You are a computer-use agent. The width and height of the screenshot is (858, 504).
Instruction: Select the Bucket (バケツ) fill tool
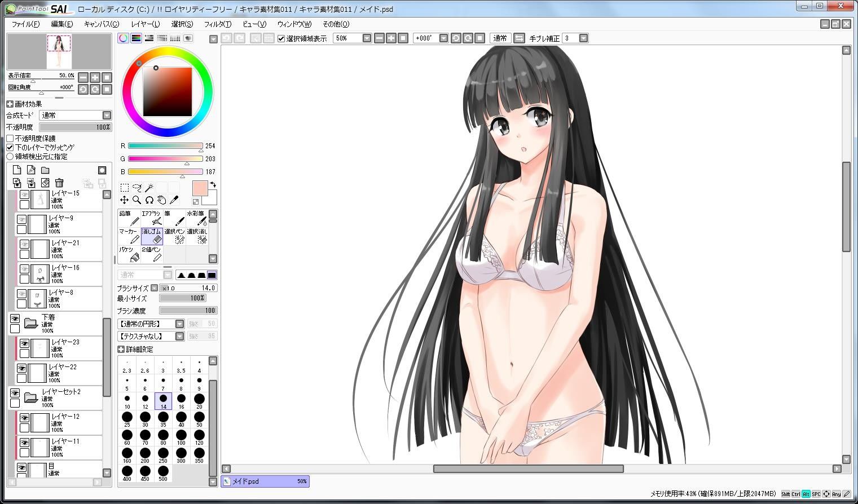click(129, 254)
